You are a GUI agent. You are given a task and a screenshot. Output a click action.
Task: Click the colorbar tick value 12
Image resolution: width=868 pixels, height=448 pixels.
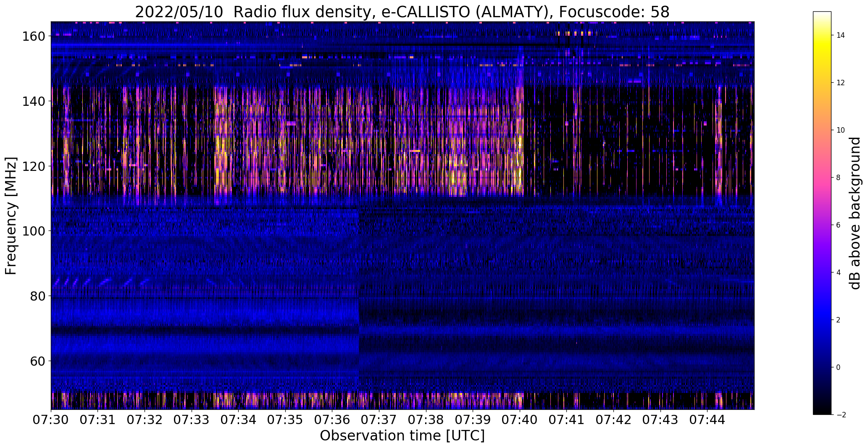click(841, 83)
